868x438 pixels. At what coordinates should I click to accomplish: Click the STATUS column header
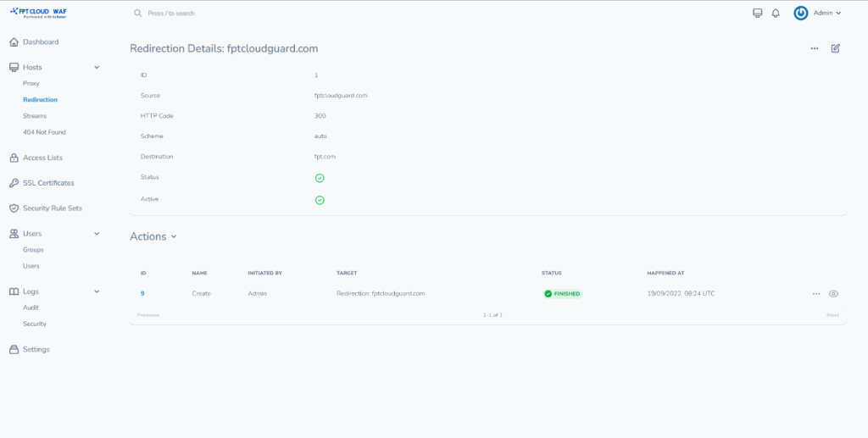point(552,273)
